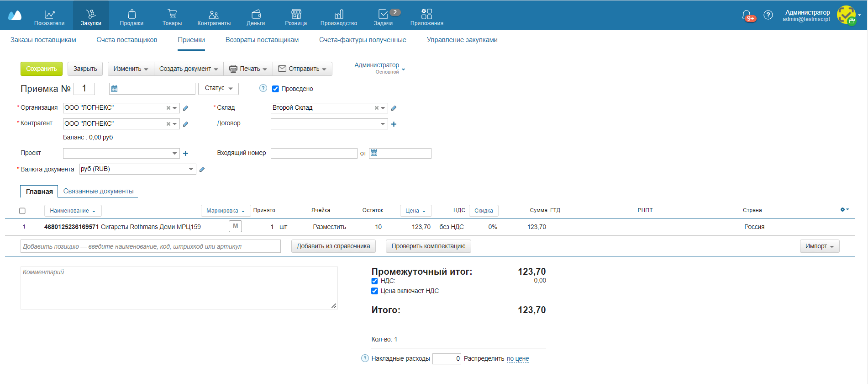Open the Деньги section

click(256, 18)
